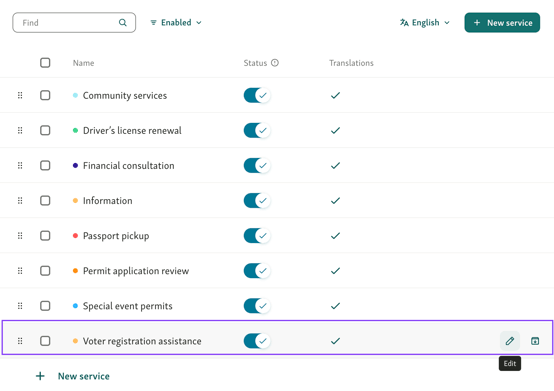
Task: Click translations checkmark for Community services
Action: [x=335, y=95]
